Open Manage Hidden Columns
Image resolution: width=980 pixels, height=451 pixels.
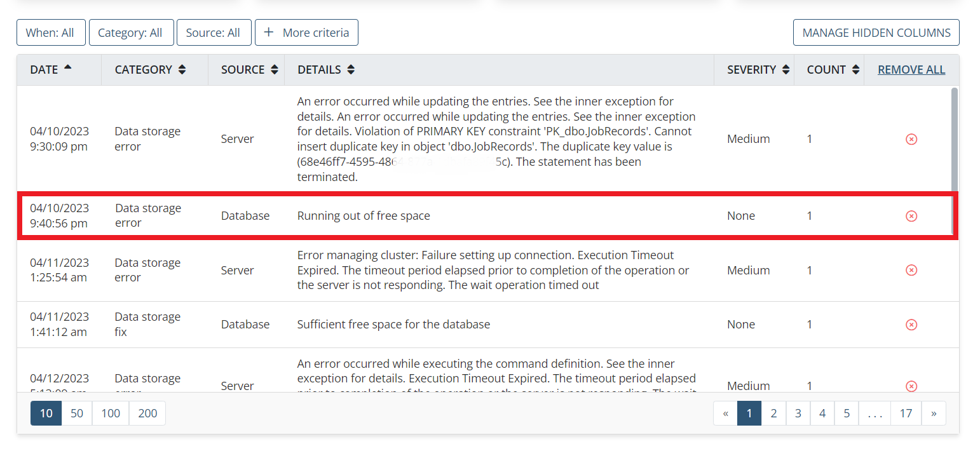pyautogui.click(x=876, y=33)
